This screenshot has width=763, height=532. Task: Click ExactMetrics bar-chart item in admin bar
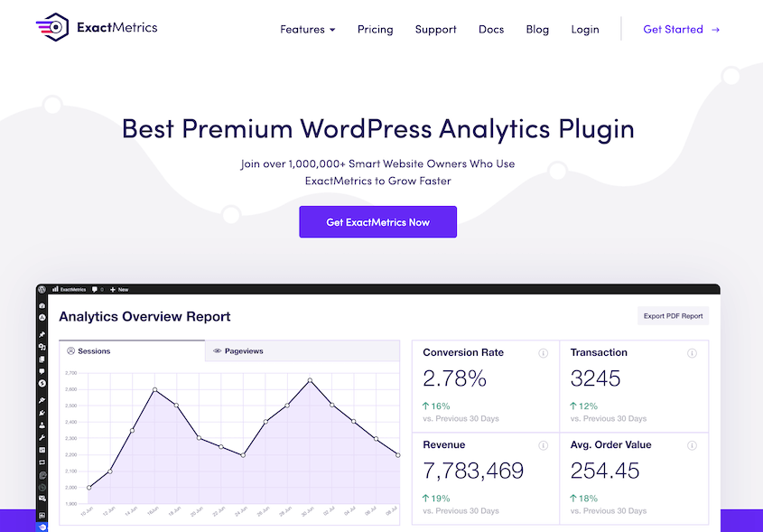(x=70, y=289)
